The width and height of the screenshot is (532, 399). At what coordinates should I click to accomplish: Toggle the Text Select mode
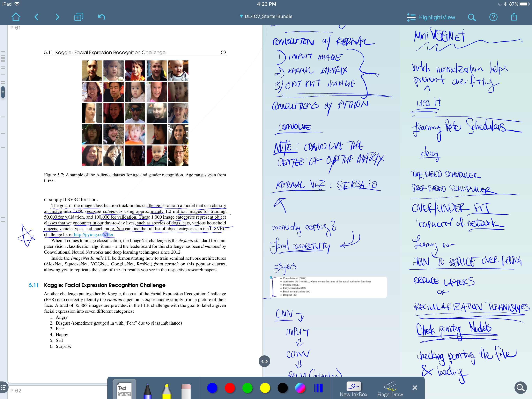pyautogui.click(x=124, y=390)
